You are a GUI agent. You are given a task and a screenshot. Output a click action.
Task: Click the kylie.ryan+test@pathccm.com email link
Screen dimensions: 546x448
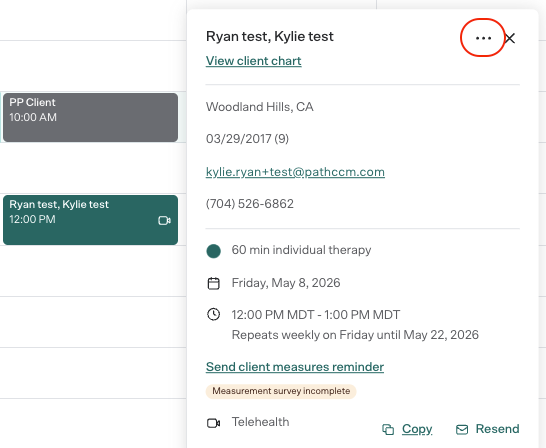tap(295, 172)
